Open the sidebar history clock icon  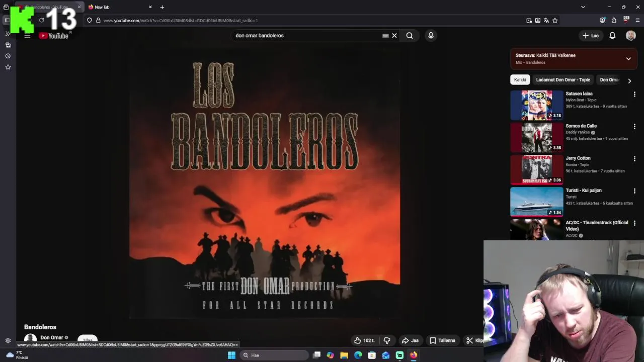tap(8, 56)
